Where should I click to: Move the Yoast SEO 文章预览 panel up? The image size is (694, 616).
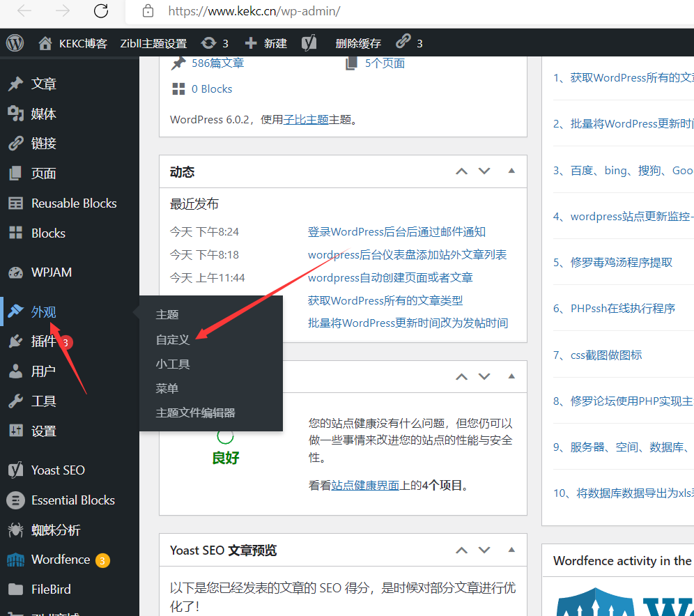461,550
